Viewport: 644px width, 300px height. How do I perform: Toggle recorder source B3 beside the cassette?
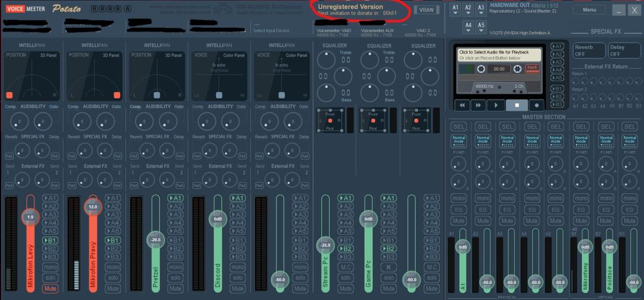point(557,104)
